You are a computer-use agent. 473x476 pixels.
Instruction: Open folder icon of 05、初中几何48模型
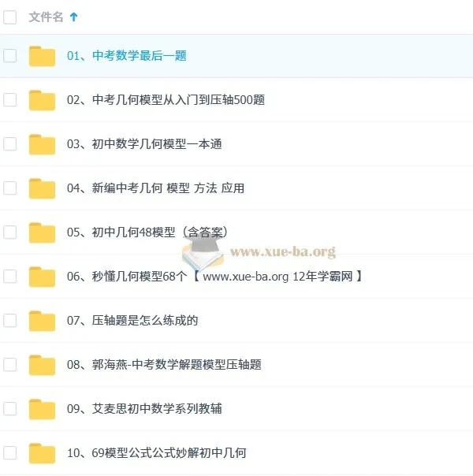[x=43, y=232]
